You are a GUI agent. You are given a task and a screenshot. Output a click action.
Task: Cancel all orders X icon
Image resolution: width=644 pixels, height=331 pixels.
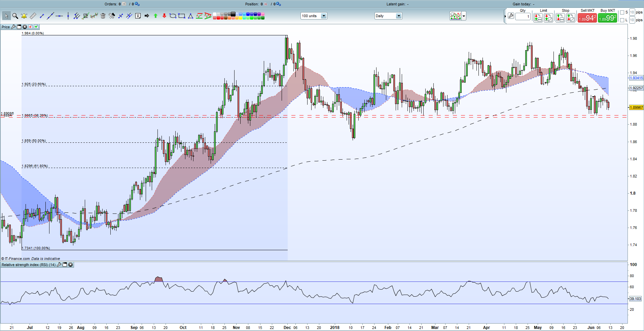click(x=124, y=4)
